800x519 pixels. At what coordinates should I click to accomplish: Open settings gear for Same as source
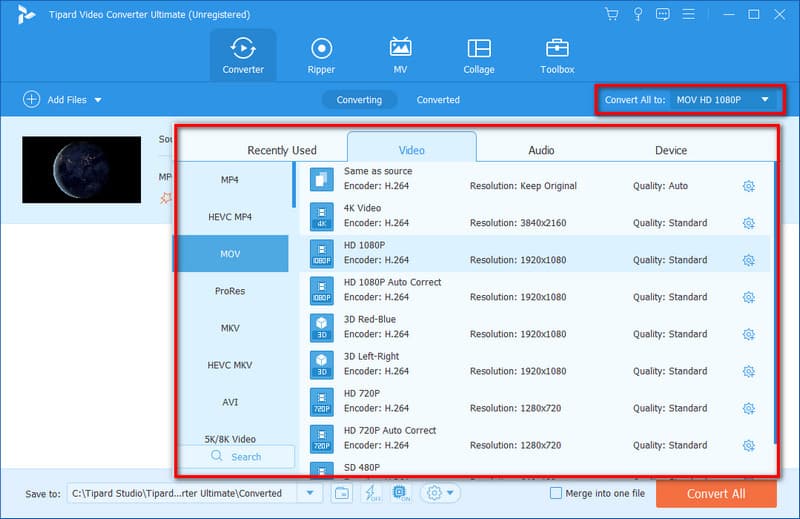coord(748,186)
